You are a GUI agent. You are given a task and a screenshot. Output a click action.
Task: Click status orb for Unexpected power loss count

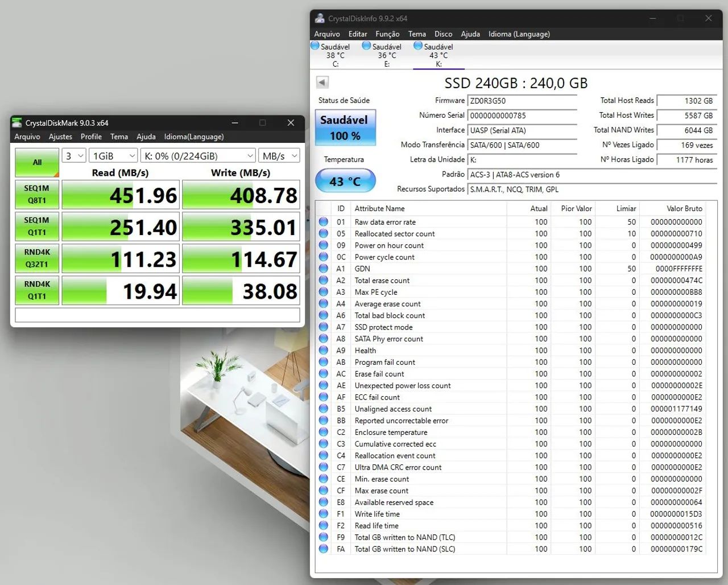[x=324, y=385]
